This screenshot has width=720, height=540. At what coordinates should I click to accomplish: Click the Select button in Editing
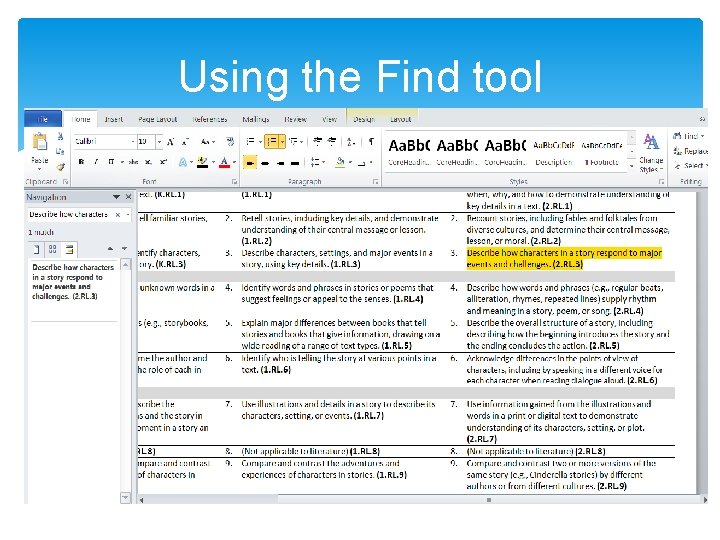(691, 165)
